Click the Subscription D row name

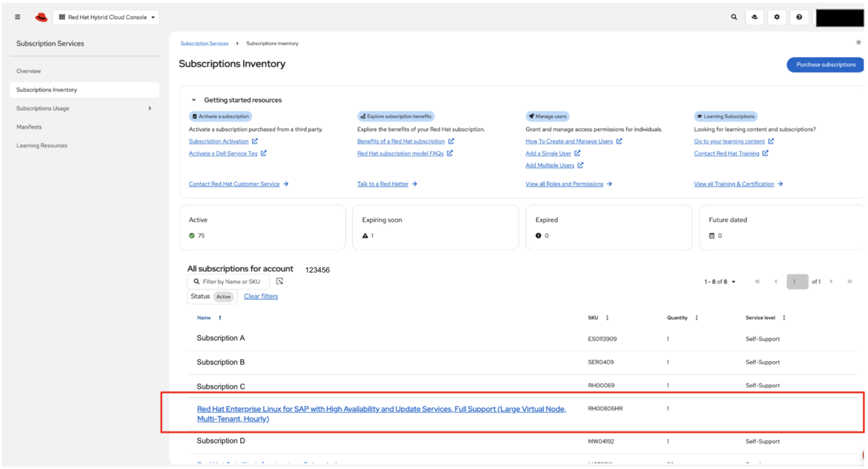pyautogui.click(x=221, y=441)
